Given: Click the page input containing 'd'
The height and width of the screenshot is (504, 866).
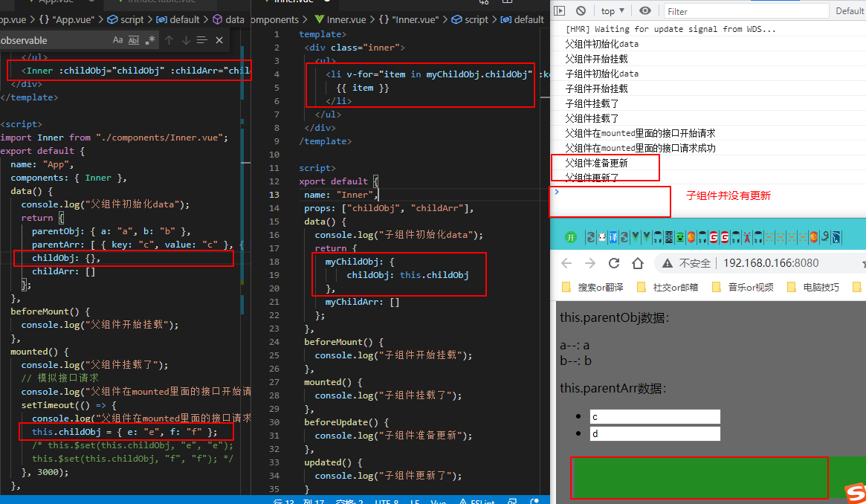Looking at the screenshot, I should click(x=655, y=434).
